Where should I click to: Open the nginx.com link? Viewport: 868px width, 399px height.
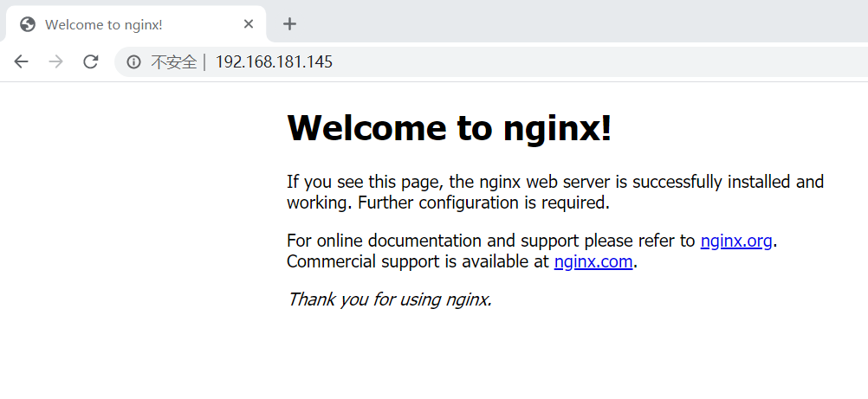coord(593,261)
